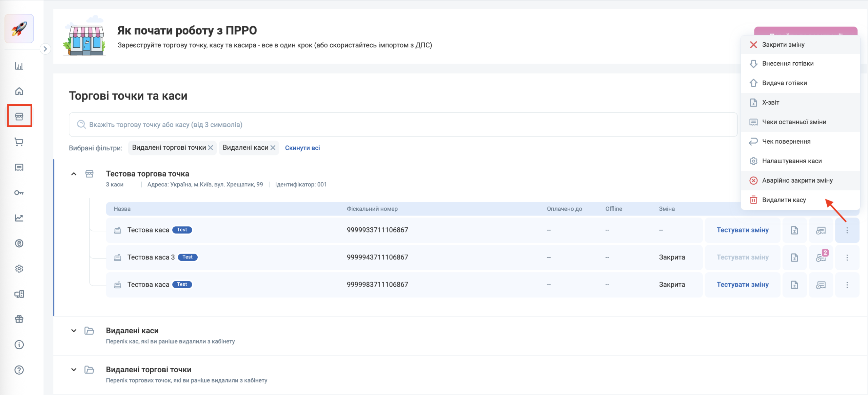Choose Видалити касу from the menu
868x395 pixels.
784,200
